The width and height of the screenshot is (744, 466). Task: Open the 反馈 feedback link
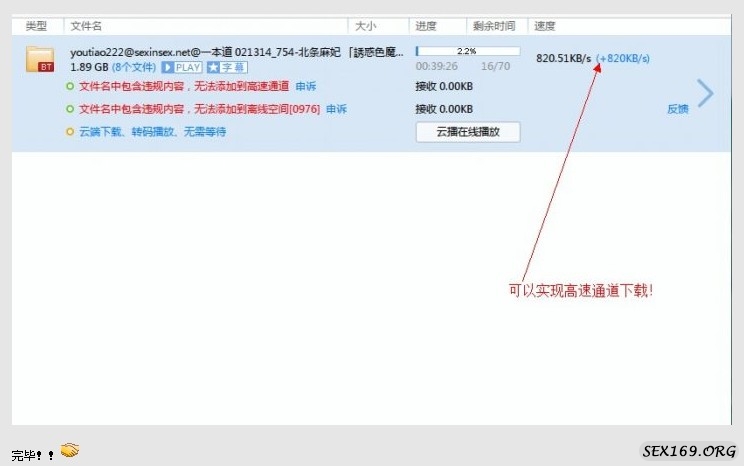coord(677,109)
